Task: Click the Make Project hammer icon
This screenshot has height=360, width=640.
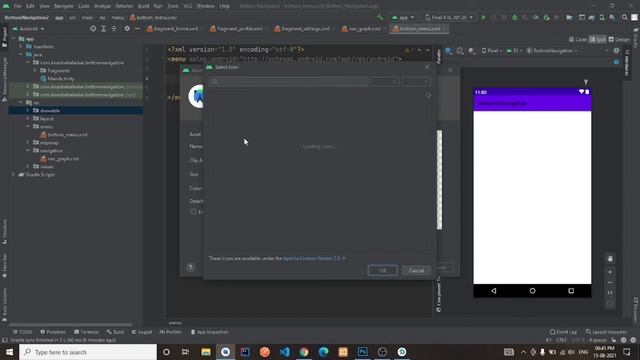Action: pyautogui.click(x=380, y=18)
